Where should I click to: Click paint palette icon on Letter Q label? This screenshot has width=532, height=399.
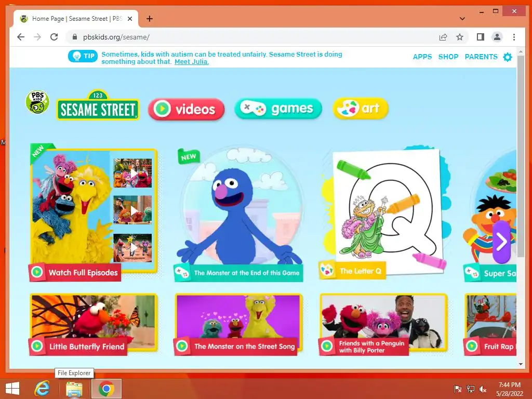327,270
